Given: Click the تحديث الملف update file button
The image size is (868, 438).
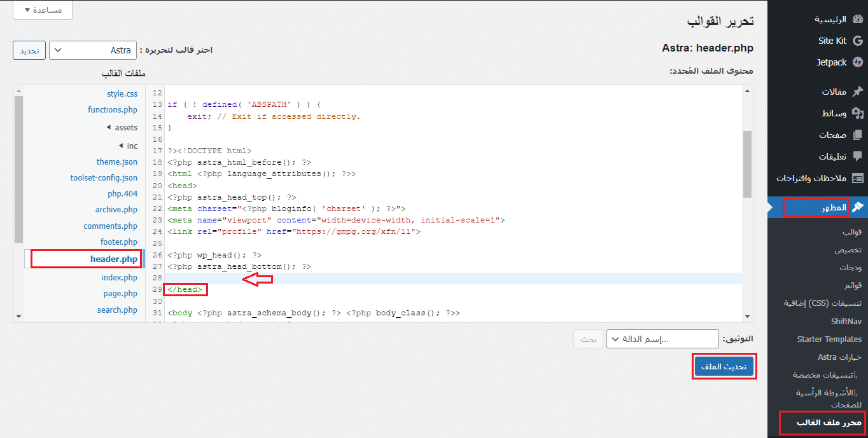Looking at the screenshot, I should (724, 366).
